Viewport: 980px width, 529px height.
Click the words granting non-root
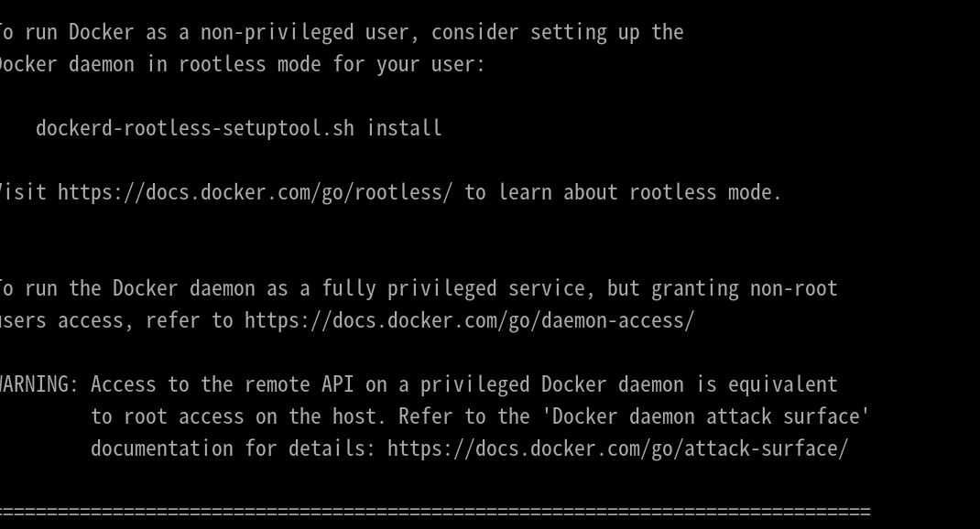click(x=744, y=288)
